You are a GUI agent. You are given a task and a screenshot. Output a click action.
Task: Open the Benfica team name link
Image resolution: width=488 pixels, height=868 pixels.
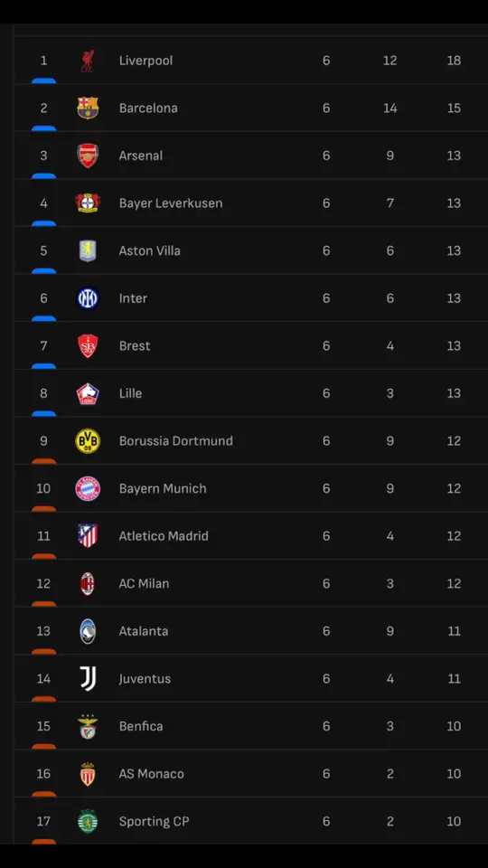tap(141, 726)
